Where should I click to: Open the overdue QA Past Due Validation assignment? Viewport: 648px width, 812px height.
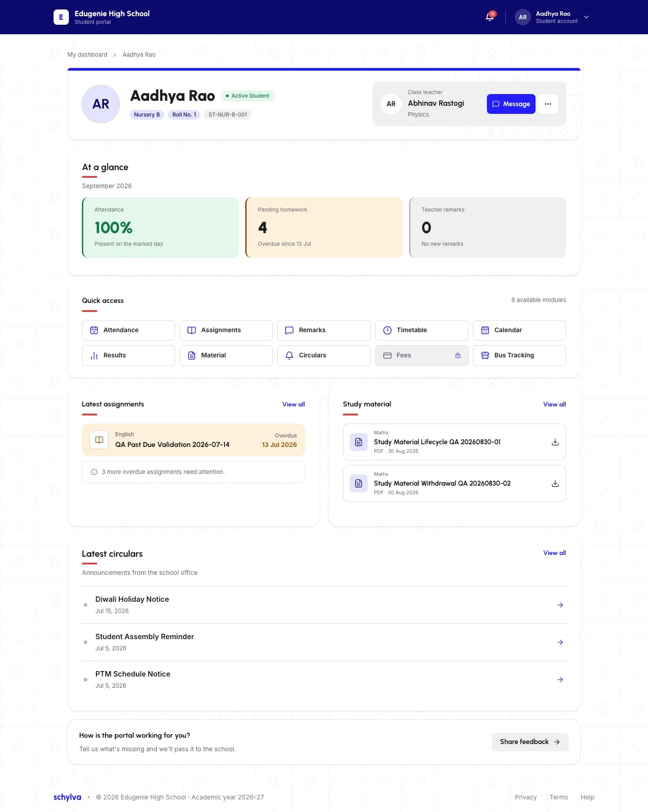coord(193,440)
